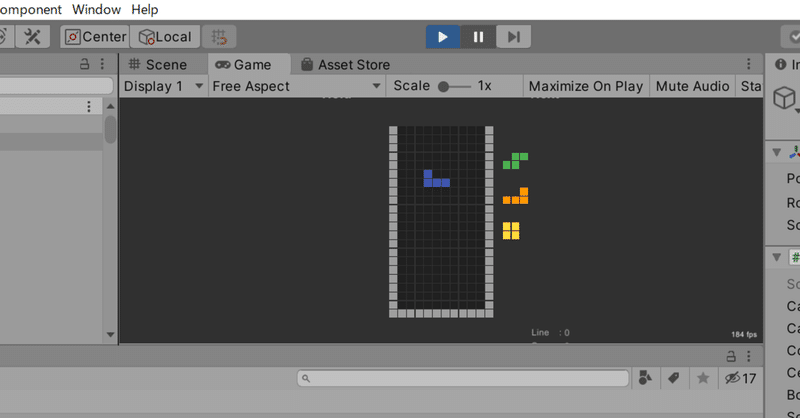The image size is (800, 418).
Task: Open Search by Type filter icon
Action: (x=645, y=378)
